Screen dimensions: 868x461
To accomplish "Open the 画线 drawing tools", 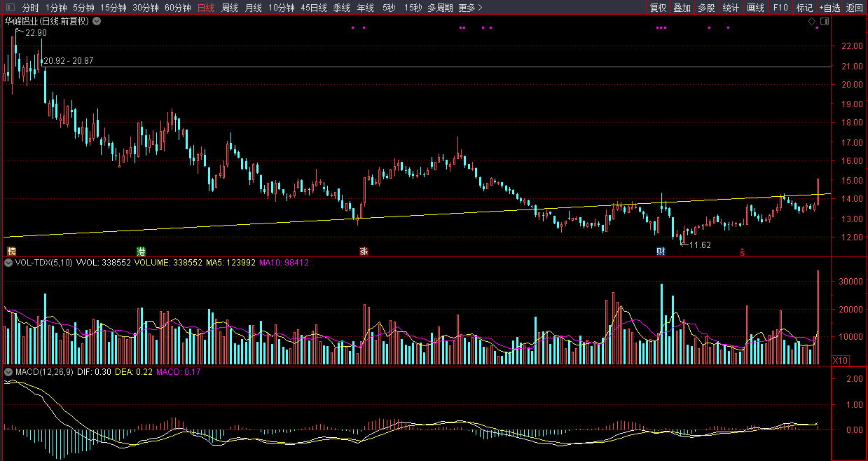I will click(x=755, y=8).
